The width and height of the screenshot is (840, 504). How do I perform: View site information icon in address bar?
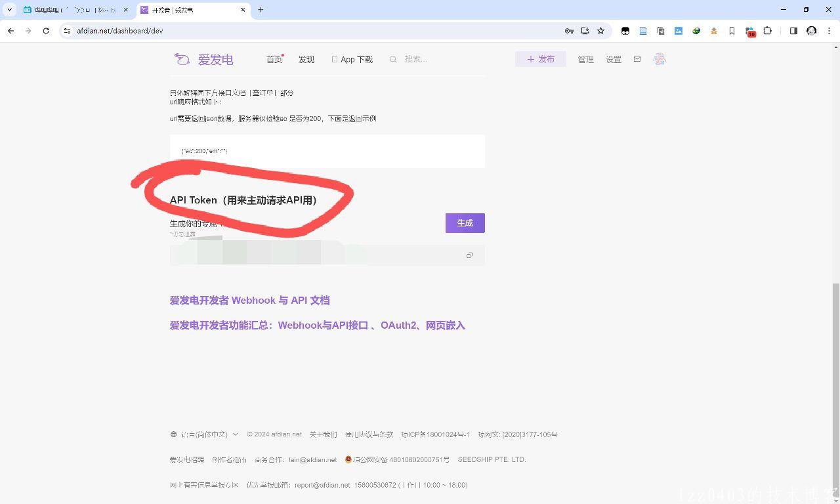[x=66, y=31]
